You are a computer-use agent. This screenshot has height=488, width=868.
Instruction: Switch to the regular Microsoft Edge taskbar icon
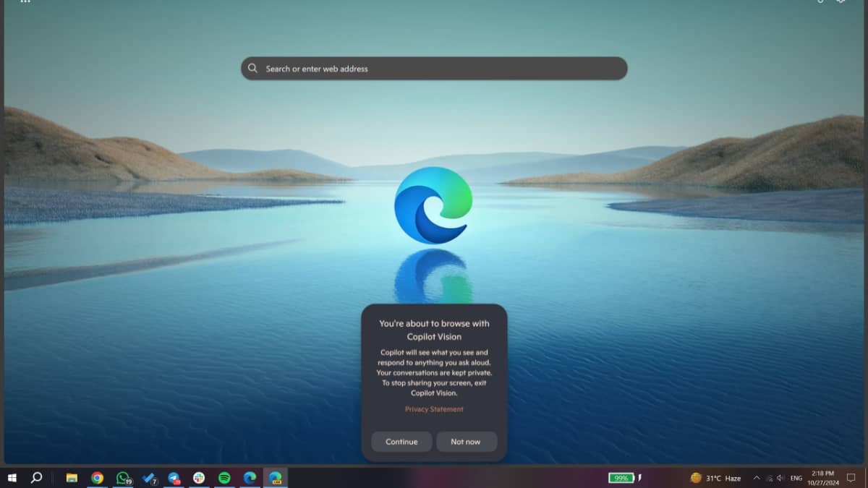pos(250,478)
